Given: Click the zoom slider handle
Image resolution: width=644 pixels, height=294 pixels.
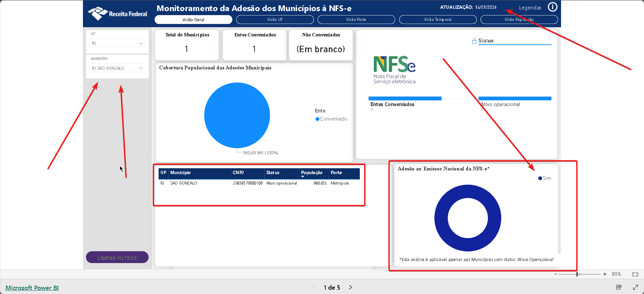Looking at the screenshot, I should point(577,274).
